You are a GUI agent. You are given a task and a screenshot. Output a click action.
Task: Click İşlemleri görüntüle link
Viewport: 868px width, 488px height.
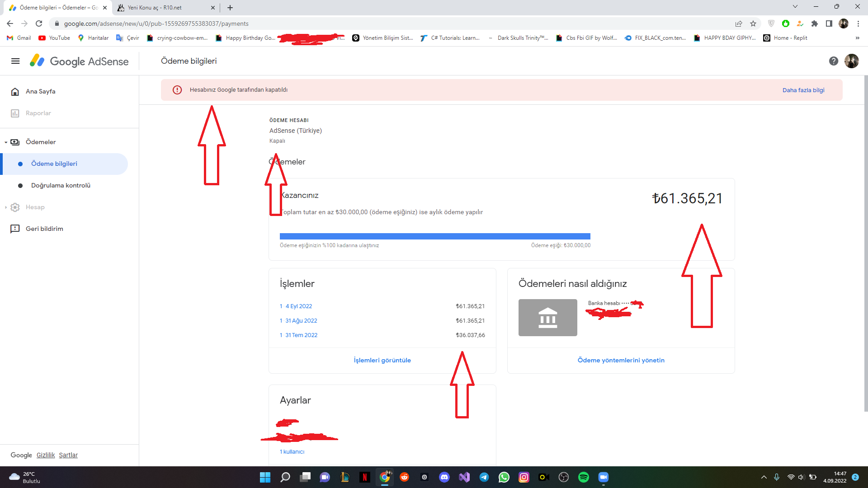click(x=382, y=360)
